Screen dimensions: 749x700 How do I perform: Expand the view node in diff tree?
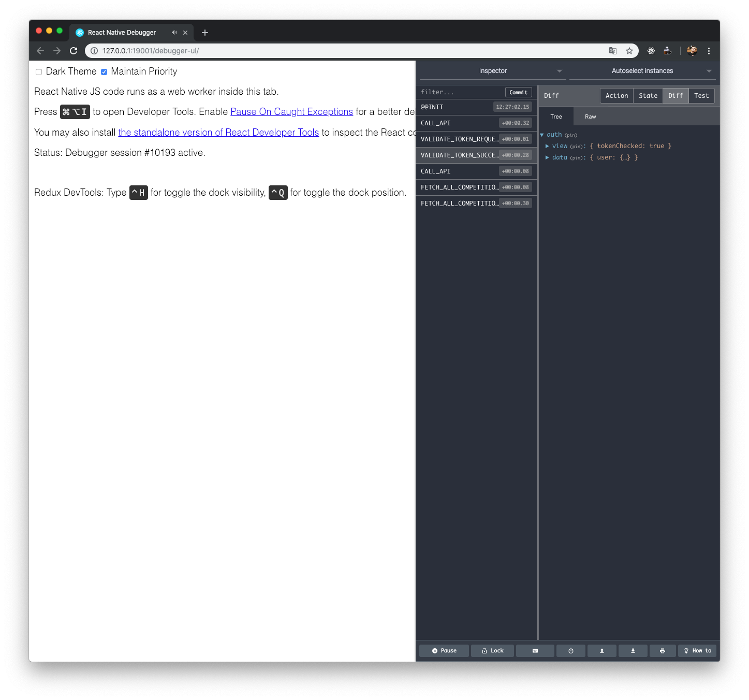click(x=547, y=146)
